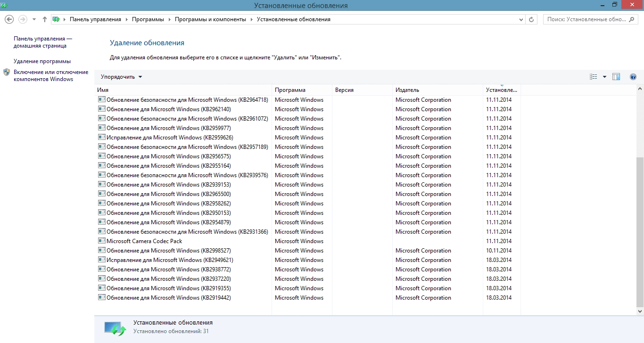Click icon of update KB2961072
Screen dimensions: 644x343
pyautogui.click(x=101, y=118)
